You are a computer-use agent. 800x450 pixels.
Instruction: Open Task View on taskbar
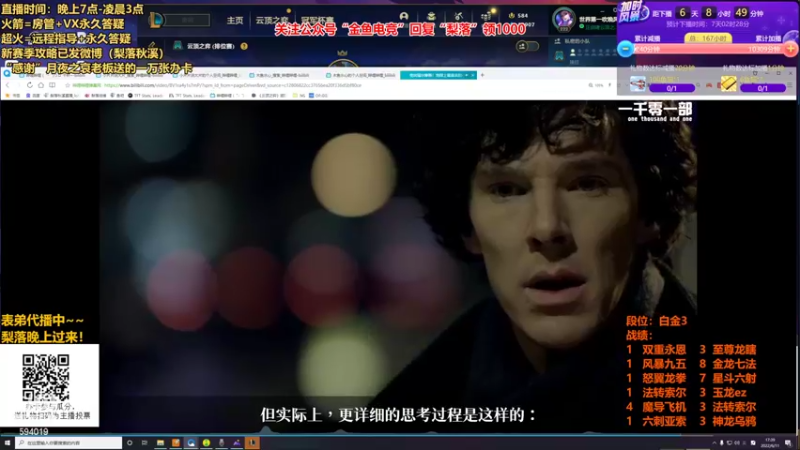[x=144, y=443]
